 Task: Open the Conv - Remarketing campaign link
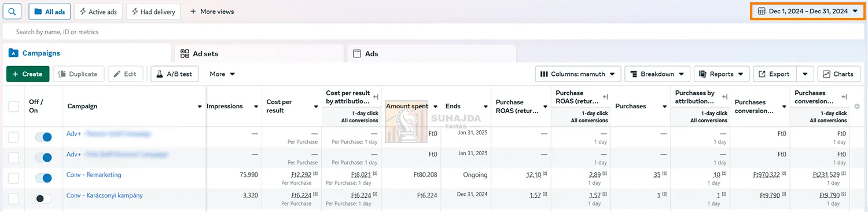(x=94, y=175)
